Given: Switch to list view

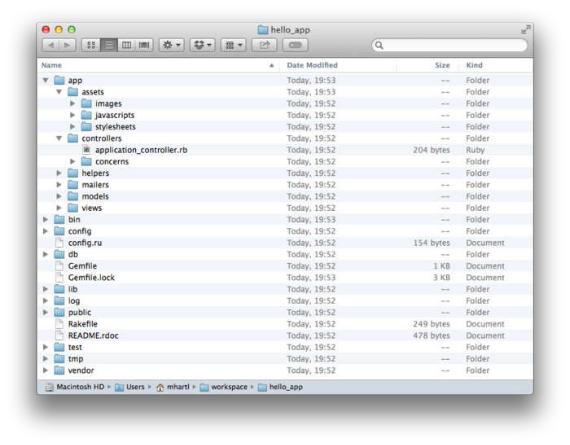Looking at the screenshot, I should (x=109, y=45).
